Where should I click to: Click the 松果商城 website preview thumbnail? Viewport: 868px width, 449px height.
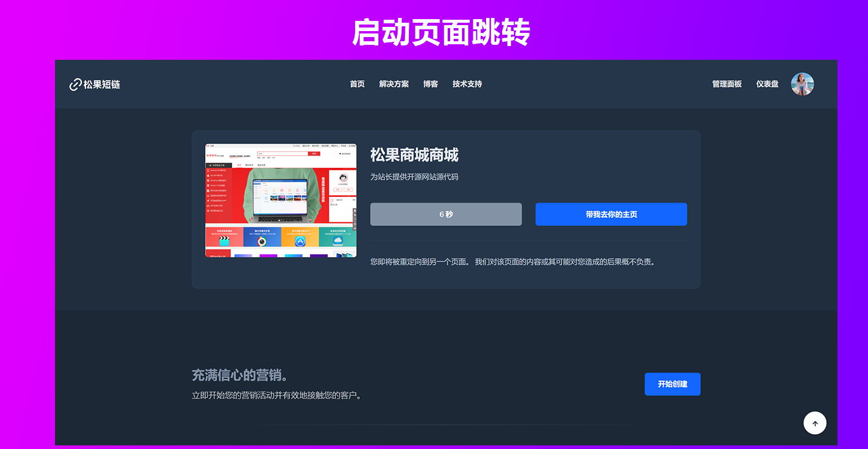[280, 200]
